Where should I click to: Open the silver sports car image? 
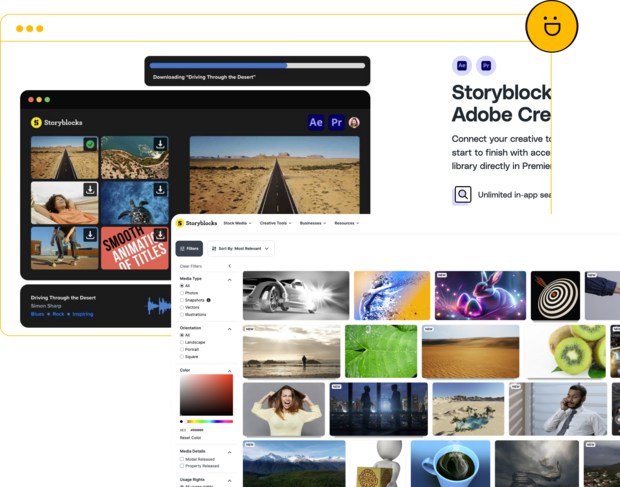click(x=296, y=296)
